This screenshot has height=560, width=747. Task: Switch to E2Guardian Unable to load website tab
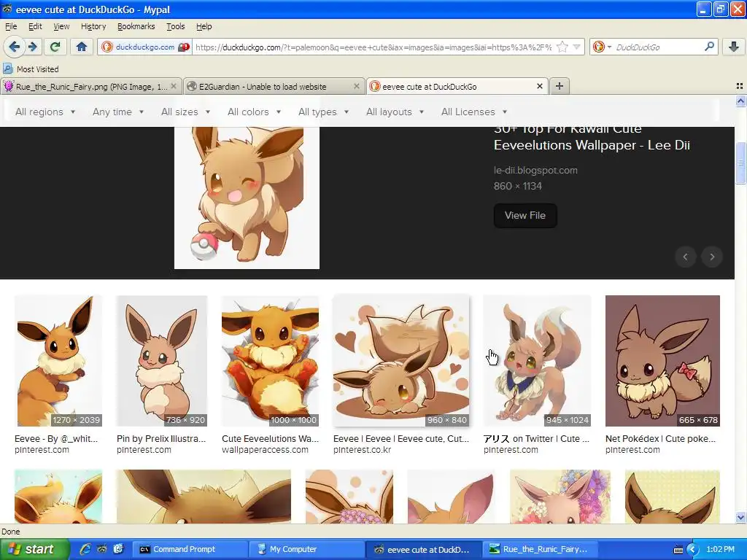click(274, 86)
